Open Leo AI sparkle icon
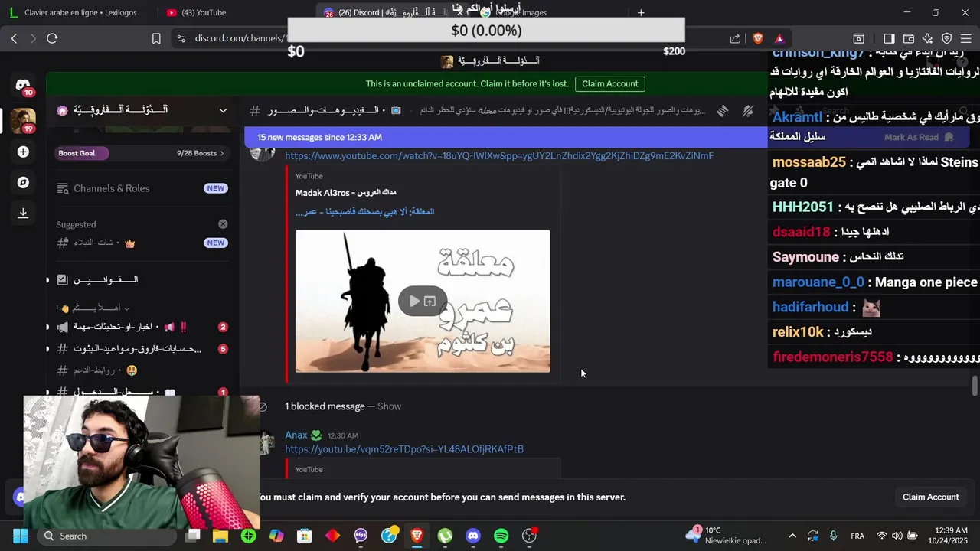Image resolution: width=980 pixels, height=551 pixels. [927, 38]
